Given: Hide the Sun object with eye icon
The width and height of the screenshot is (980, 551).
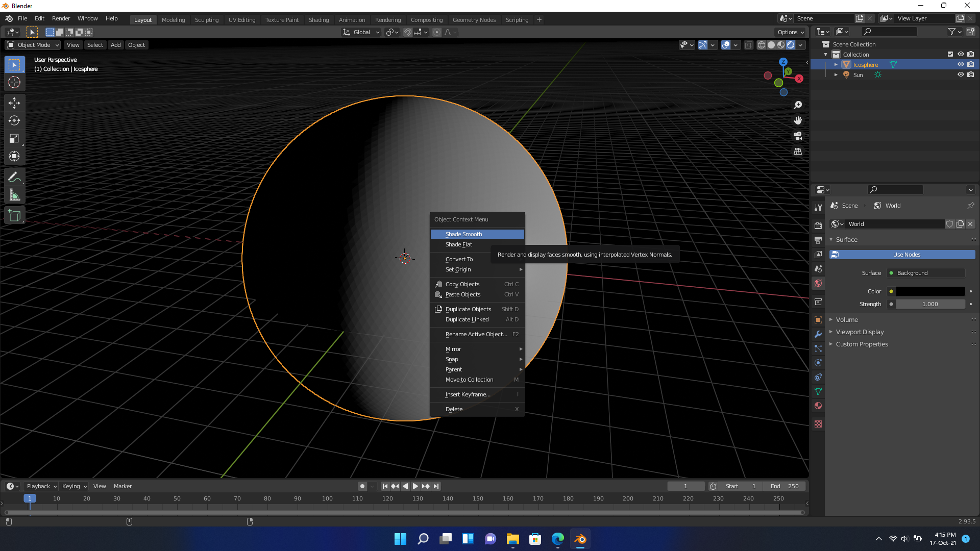Looking at the screenshot, I should pyautogui.click(x=960, y=74).
